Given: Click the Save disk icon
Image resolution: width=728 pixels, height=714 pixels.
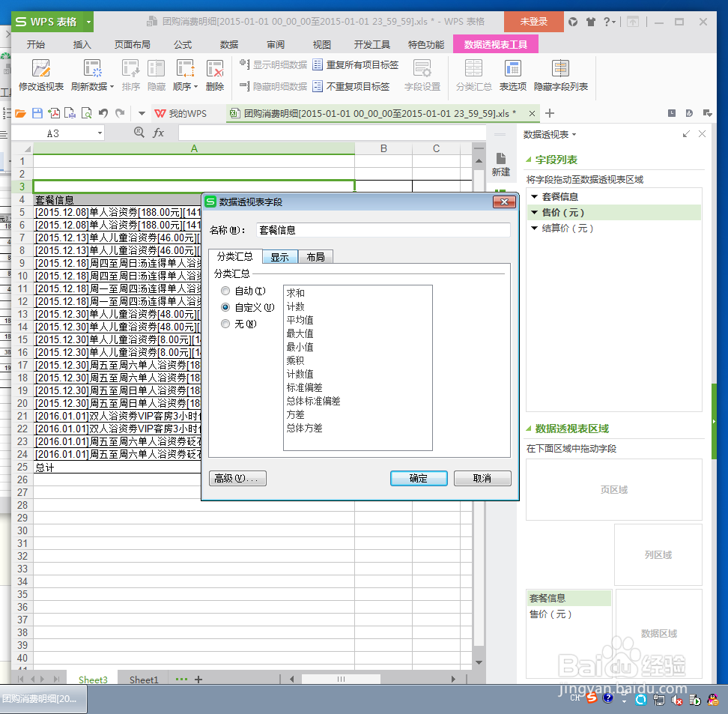Looking at the screenshot, I should (x=37, y=113).
